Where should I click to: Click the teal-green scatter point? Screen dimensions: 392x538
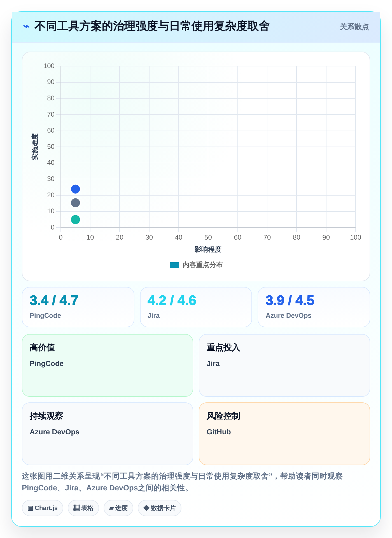pos(75,220)
